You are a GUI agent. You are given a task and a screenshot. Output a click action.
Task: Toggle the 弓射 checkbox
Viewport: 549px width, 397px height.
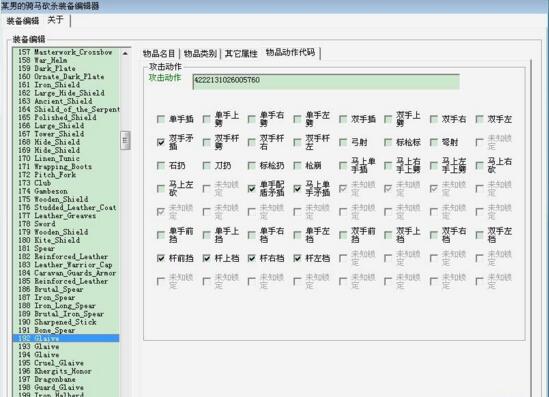pos(343,142)
